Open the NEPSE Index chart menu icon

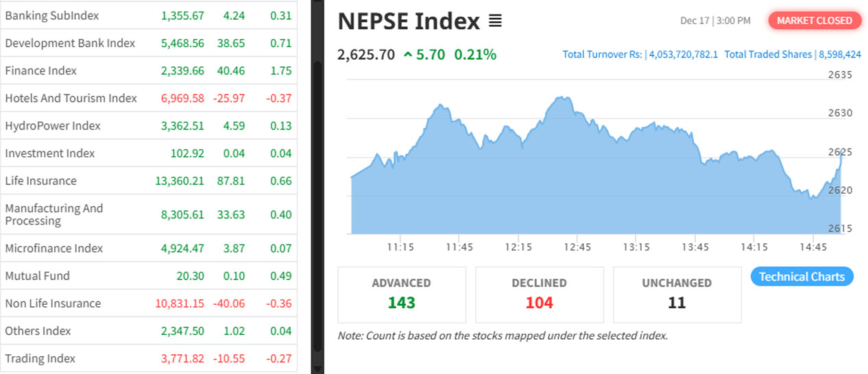coord(495,22)
